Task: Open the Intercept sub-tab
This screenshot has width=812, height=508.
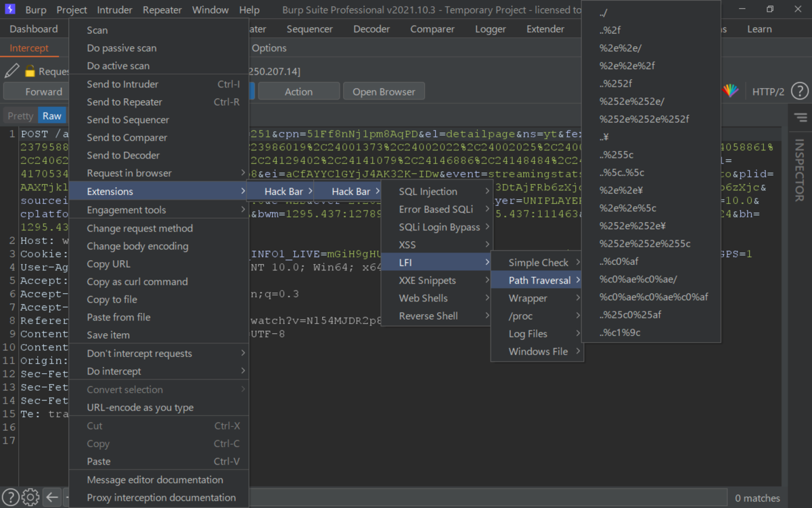Action: [29, 48]
